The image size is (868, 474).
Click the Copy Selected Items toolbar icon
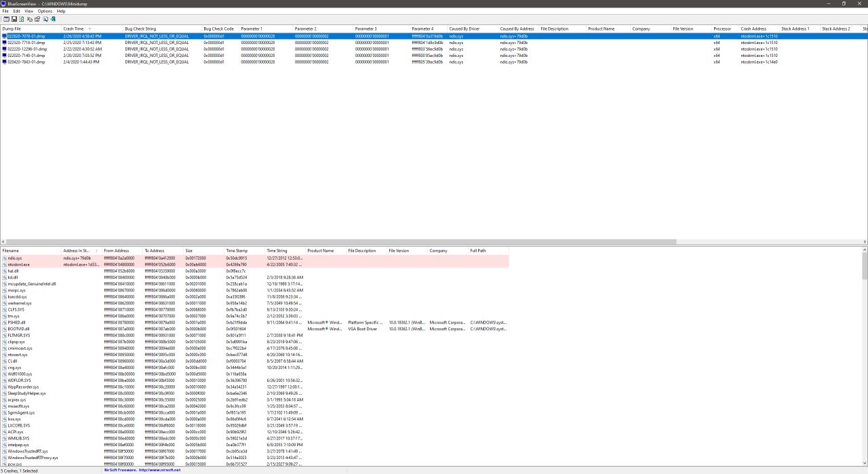click(30, 19)
